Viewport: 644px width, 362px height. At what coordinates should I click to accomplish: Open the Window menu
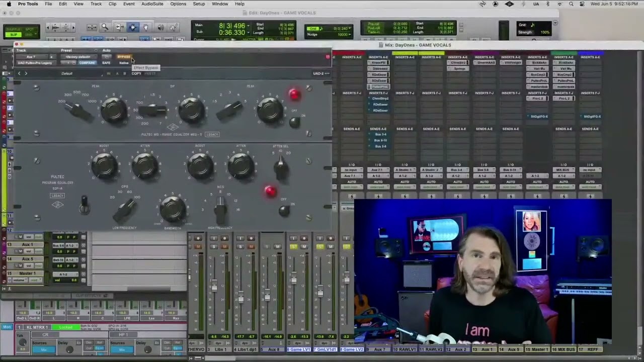[220, 4]
